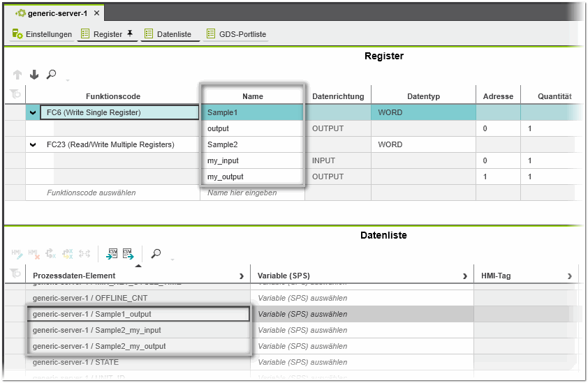Viewport: 588px width, 383px height.
Task: Click 'Name hier eingeben' input cell
Action: point(252,193)
